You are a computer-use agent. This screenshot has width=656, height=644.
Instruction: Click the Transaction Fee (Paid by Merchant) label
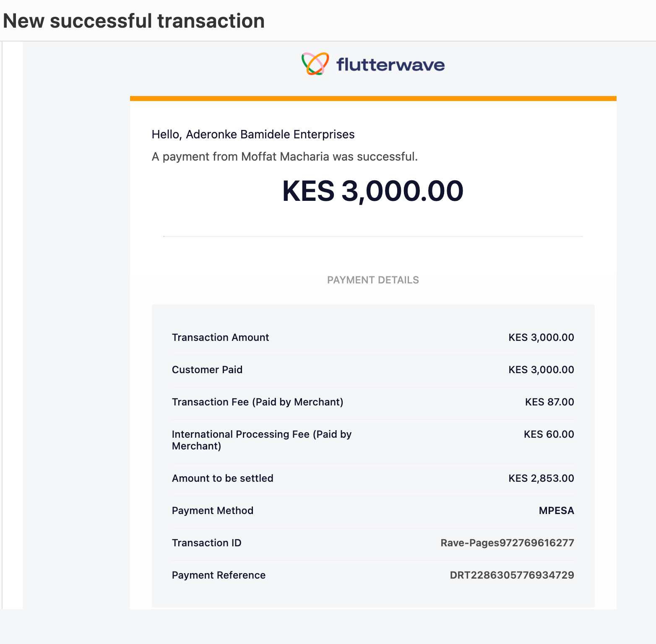click(258, 402)
